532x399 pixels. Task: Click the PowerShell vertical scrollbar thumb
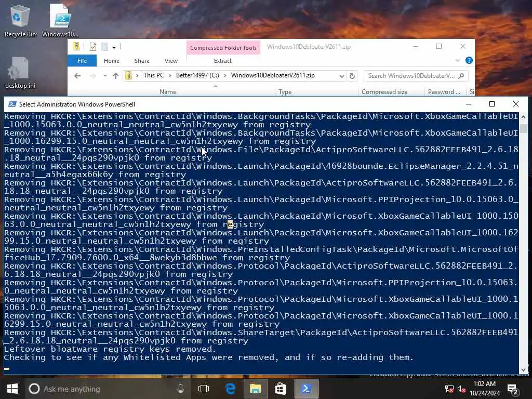point(523,128)
